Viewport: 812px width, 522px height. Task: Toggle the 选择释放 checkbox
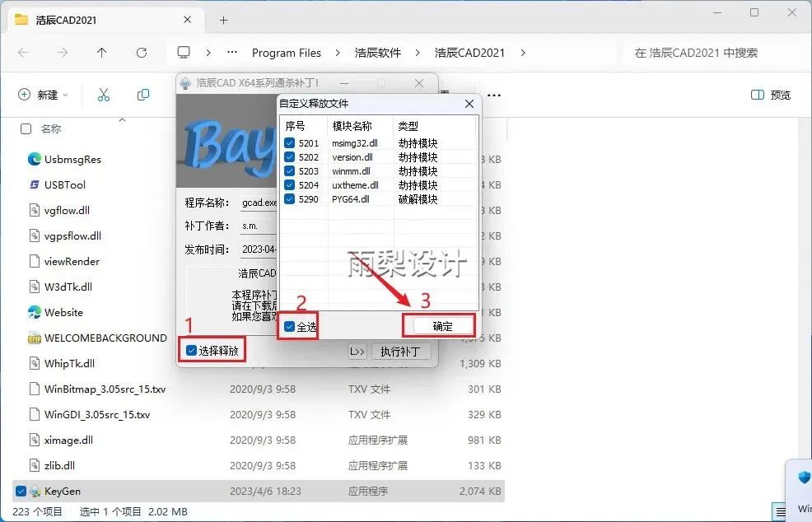pyautogui.click(x=191, y=351)
